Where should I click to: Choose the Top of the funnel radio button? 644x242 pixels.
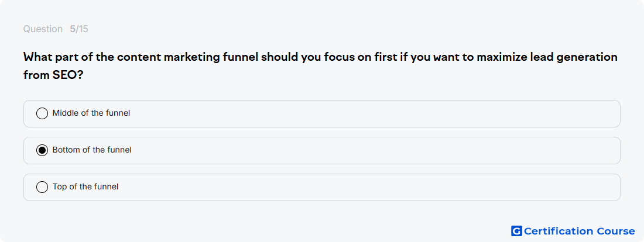coord(42,187)
